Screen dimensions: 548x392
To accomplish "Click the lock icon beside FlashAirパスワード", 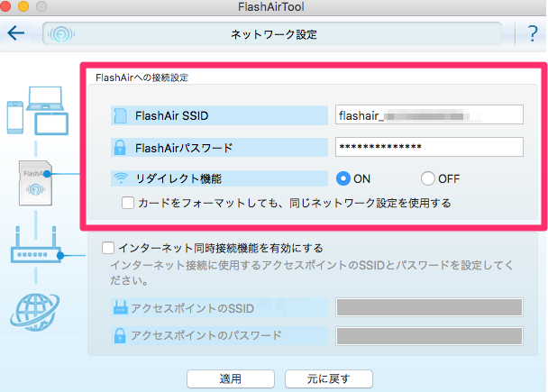I will 120,148.
